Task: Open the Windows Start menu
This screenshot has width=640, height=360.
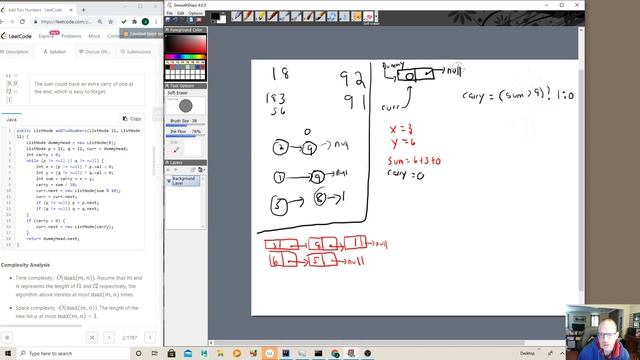Action: tap(7, 353)
